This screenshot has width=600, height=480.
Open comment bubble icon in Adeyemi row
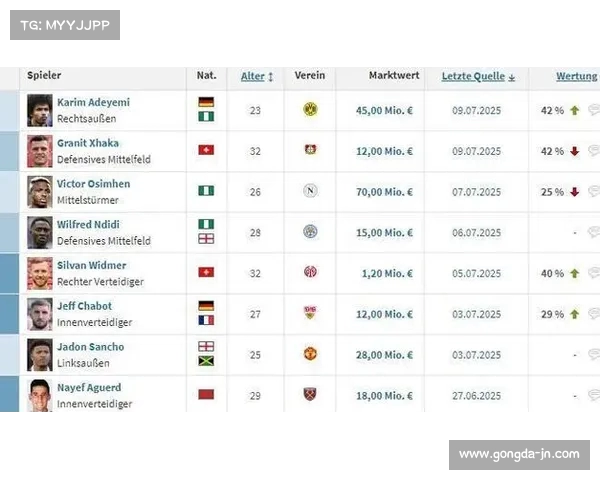(594, 110)
